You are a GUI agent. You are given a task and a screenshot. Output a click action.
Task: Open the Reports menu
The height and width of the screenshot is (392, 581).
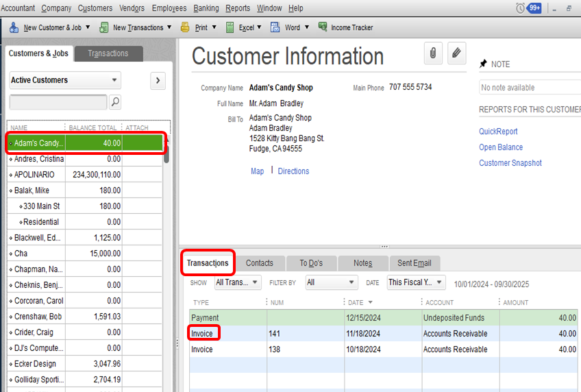[238, 8]
